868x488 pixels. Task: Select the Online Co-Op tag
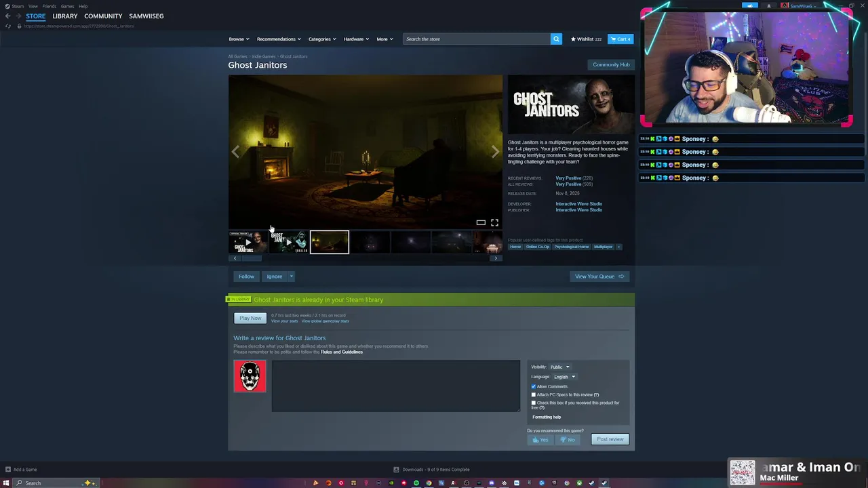538,247
